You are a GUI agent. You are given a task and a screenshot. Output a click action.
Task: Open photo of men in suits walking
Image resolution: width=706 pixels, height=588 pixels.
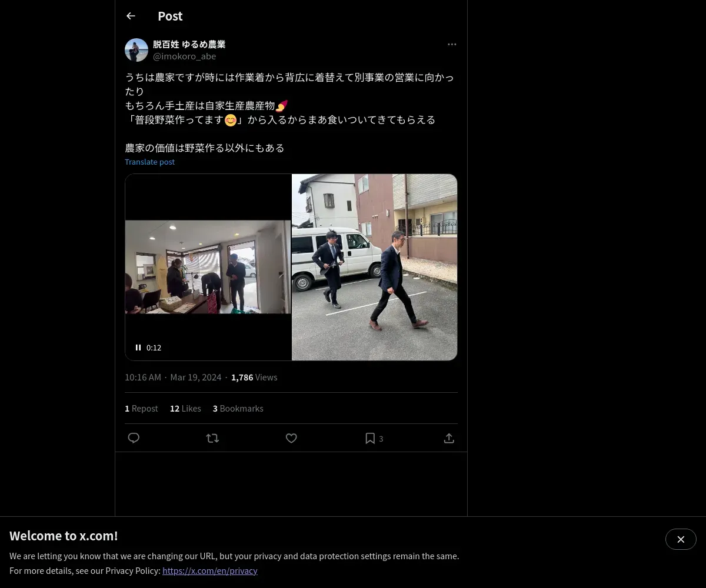click(x=374, y=267)
